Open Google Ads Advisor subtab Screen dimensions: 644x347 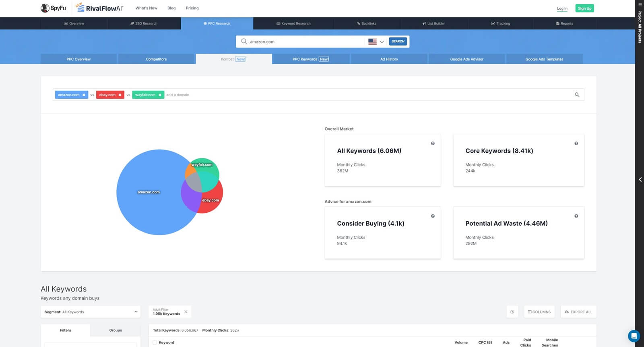(x=466, y=59)
